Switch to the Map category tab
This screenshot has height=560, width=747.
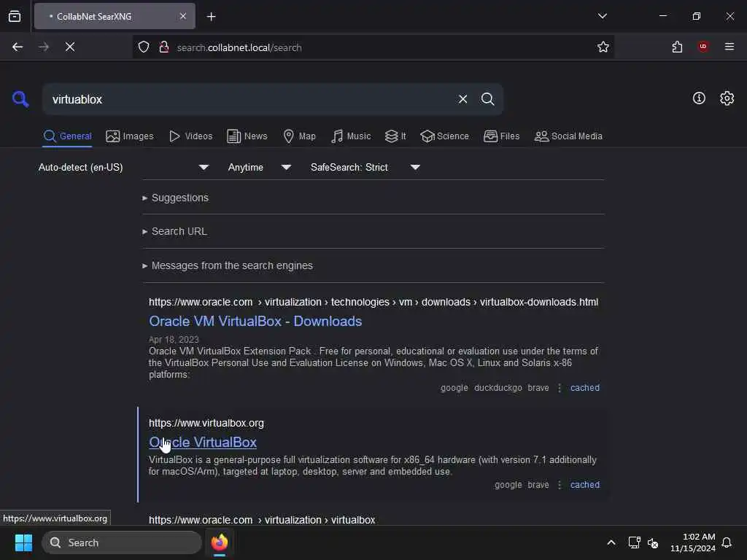coord(299,136)
